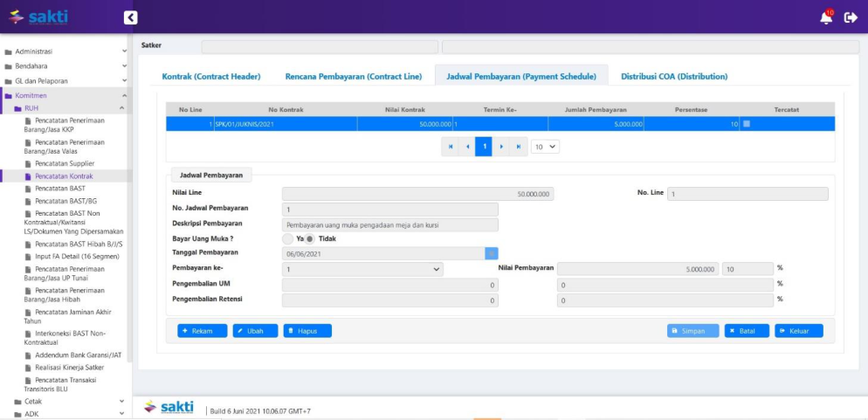Select the Tidak radio button

click(310, 238)
